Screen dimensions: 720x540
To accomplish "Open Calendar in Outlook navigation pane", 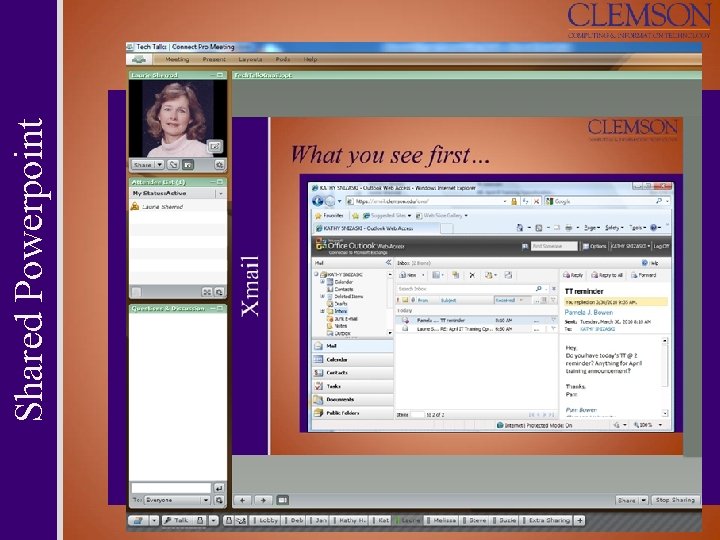I will (353, 360).
